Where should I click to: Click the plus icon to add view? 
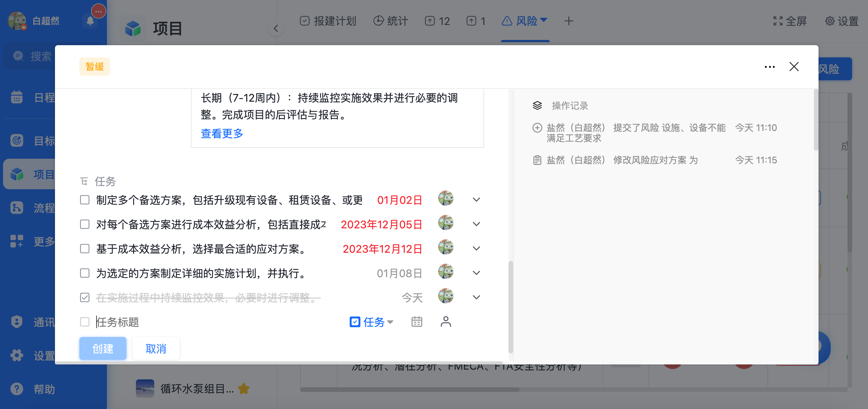pyautogui.click(x=569, y=21)
